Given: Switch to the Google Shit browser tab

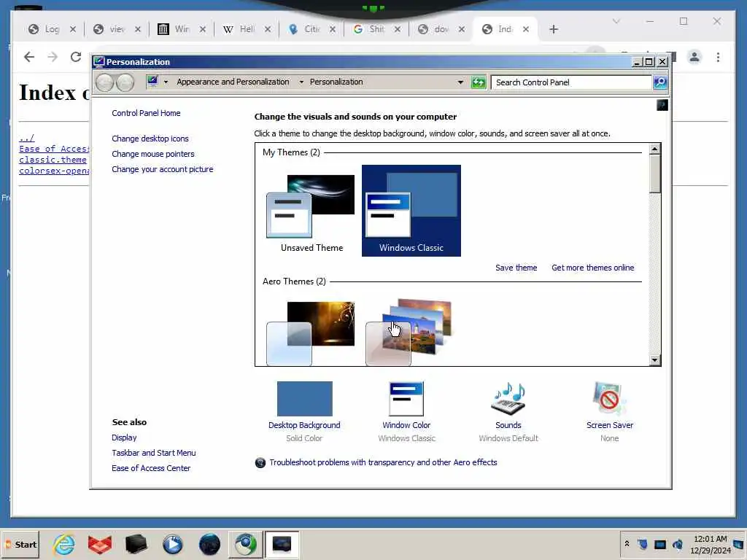Looking at the screenshot, I should [377, 29].
